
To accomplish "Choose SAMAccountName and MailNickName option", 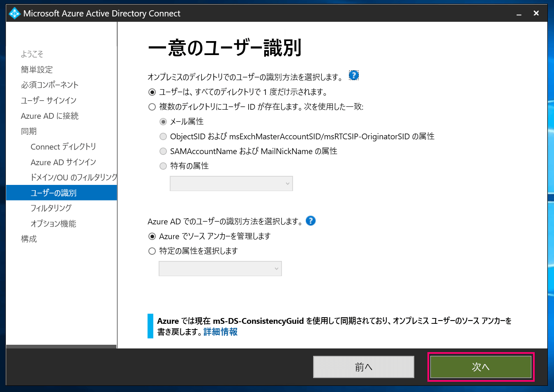I will click(163, 151).
